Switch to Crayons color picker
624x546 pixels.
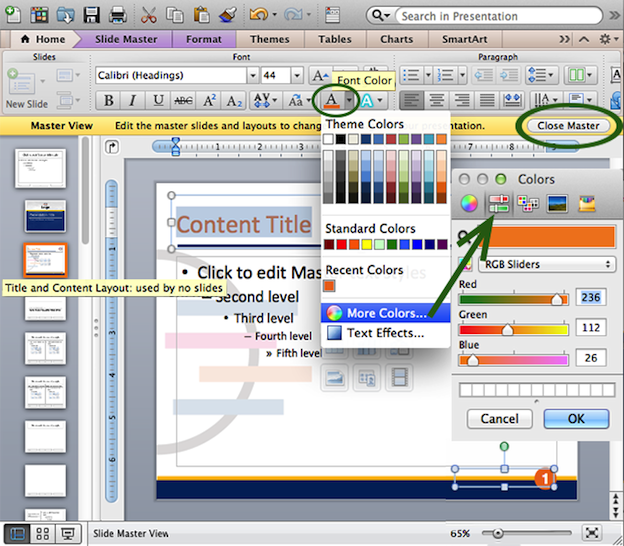pyautogui.click(x=587, y=205)
